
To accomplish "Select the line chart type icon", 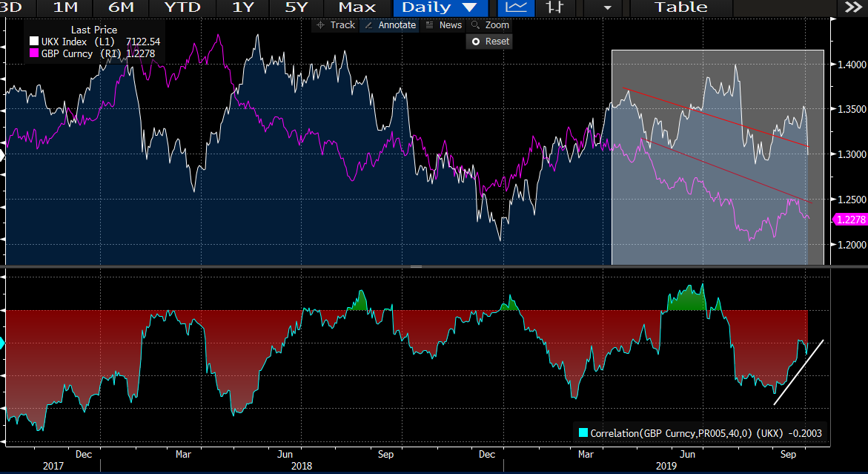I will point(516,7).
